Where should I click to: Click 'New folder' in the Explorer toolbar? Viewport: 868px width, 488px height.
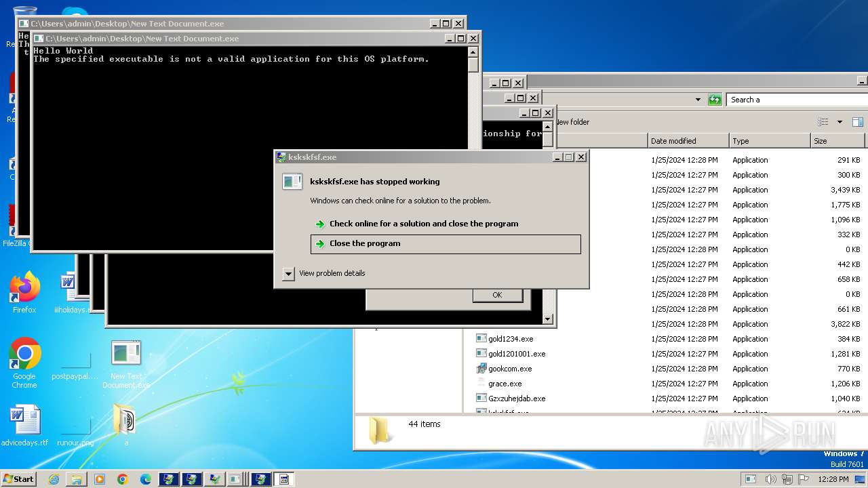point(572,122)
